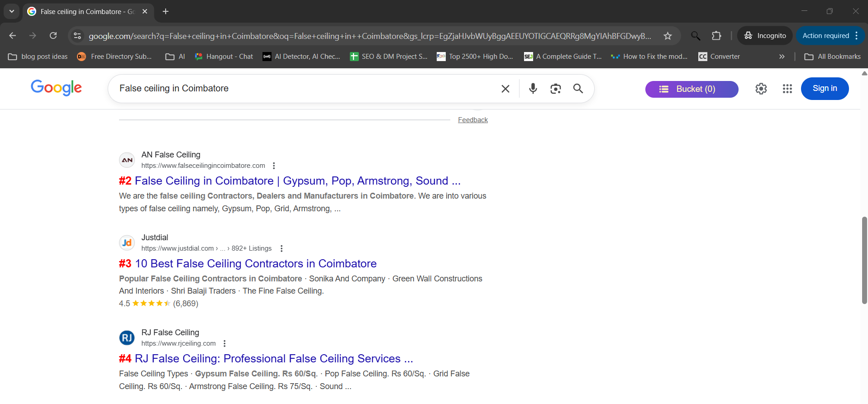This screenshot has height=404, width=868.
Task: Open more options for Justdial result
Action: [281, 248]
